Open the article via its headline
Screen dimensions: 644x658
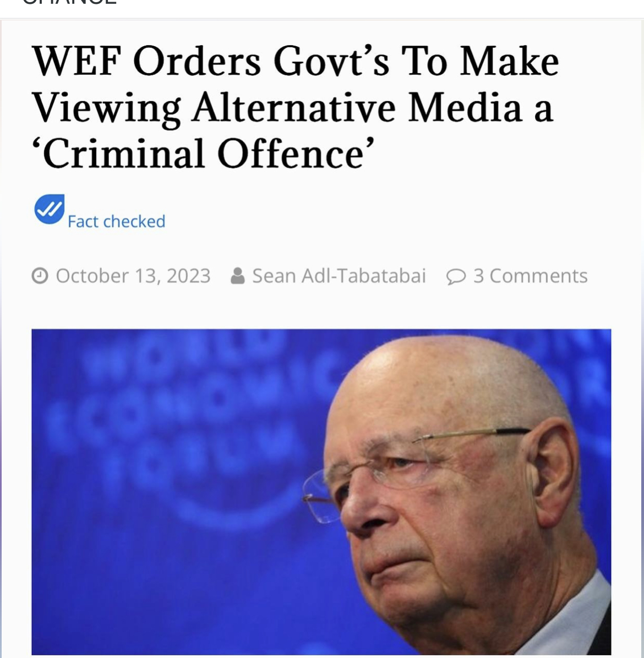click(x=296, y=107)
